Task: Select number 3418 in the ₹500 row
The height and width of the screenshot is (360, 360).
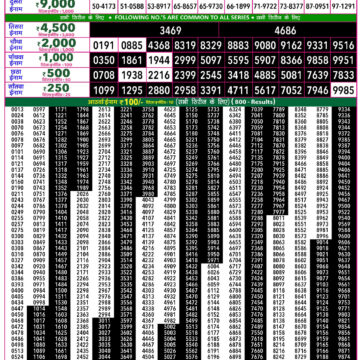Action: pyautogui.click(x=238, y=75)
